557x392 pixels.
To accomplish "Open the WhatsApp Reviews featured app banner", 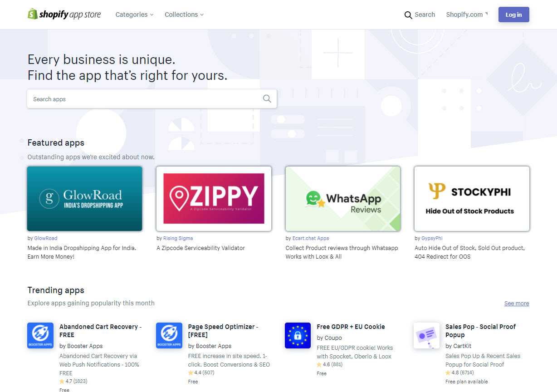I will click(343, 199).
